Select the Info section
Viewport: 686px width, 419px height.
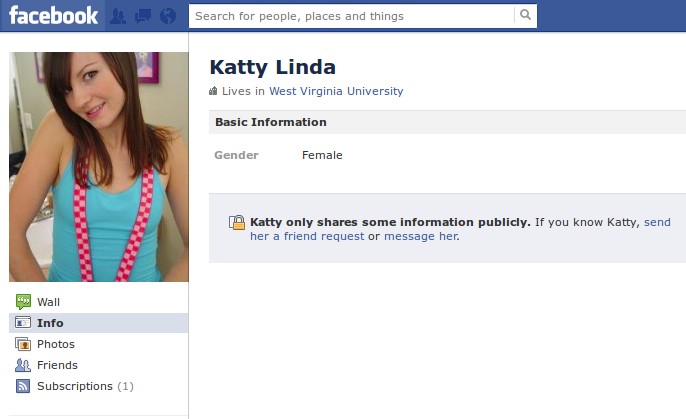99,323
